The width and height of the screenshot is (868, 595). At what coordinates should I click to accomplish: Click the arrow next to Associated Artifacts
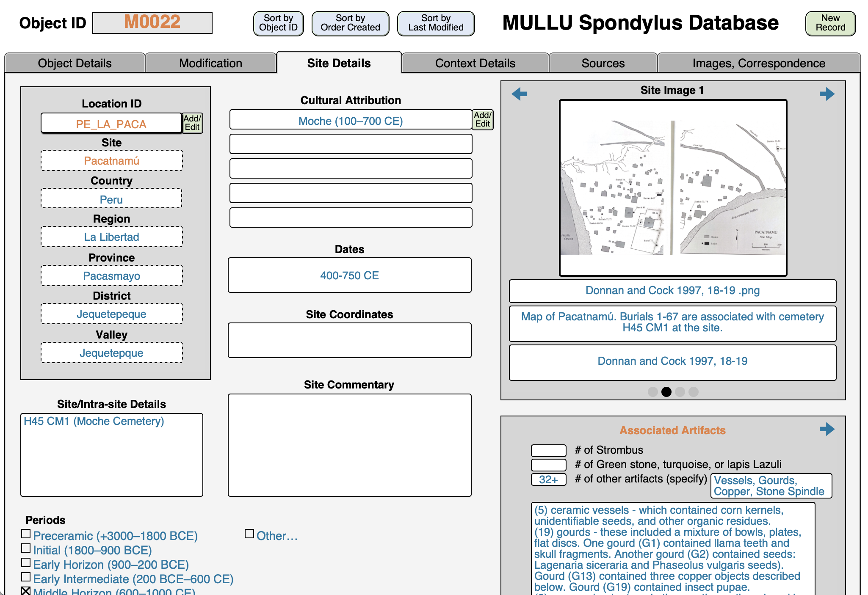[827, 429]
